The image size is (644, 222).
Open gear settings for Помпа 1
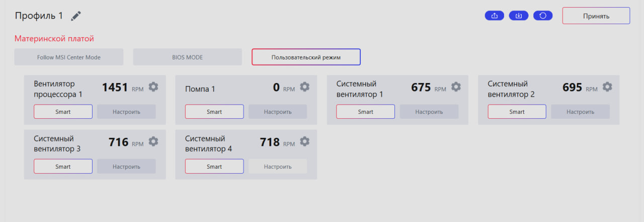tap(304, 87)
